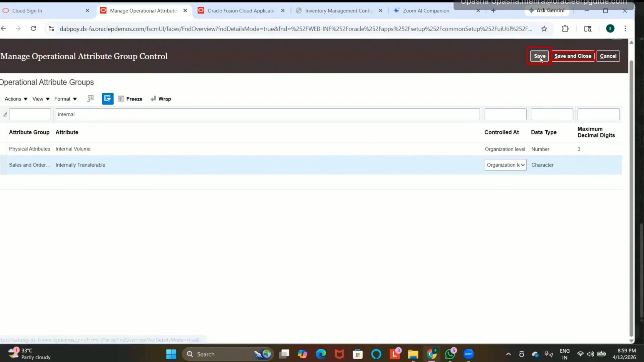Click the Number data type cell

click(x=540, y=149)
